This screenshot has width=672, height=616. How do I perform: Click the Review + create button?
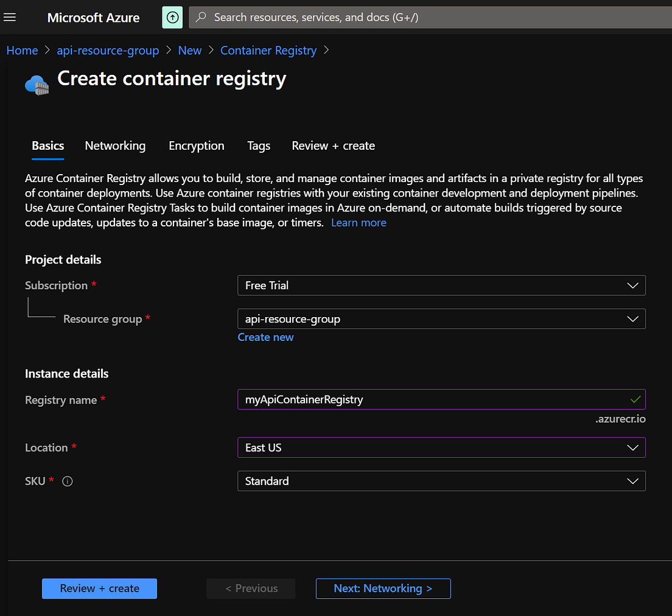pyautogui.click(x=99, y=588)
